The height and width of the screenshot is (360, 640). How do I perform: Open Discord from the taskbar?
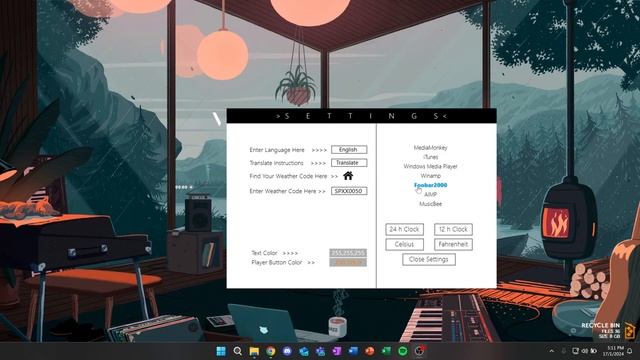point(287,351)
